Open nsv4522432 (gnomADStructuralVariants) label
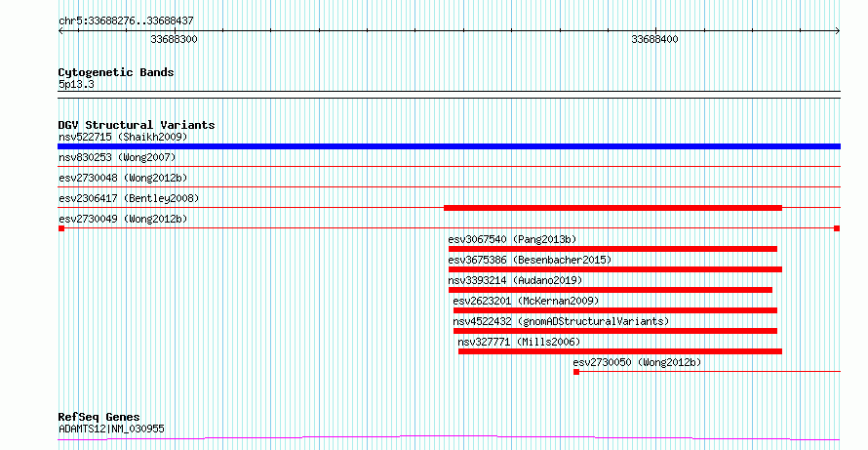Viewport: 868px width, 450px height. point(561,321)
